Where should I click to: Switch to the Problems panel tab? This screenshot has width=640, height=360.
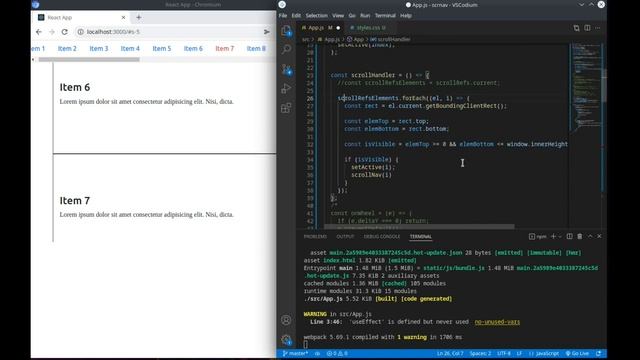pyautogui.click(x=315, y=237)
